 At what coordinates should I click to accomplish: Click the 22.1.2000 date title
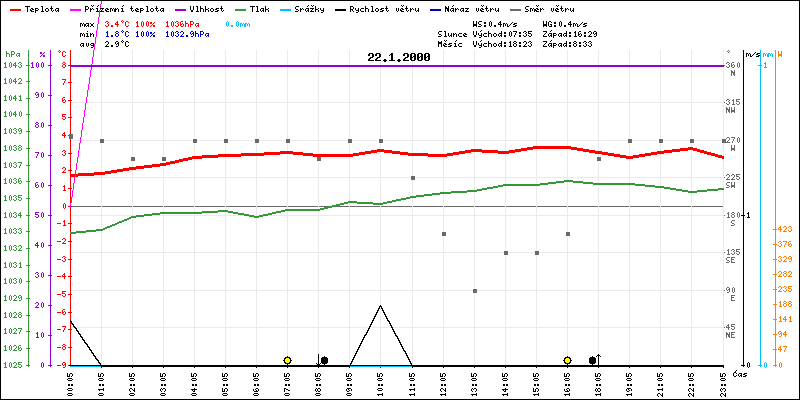(398, 58)
